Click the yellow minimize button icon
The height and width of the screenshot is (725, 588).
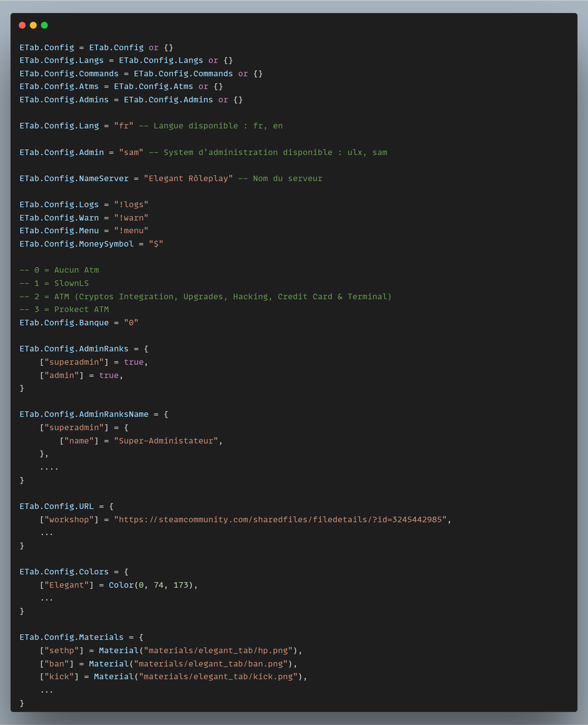[34, 25]
